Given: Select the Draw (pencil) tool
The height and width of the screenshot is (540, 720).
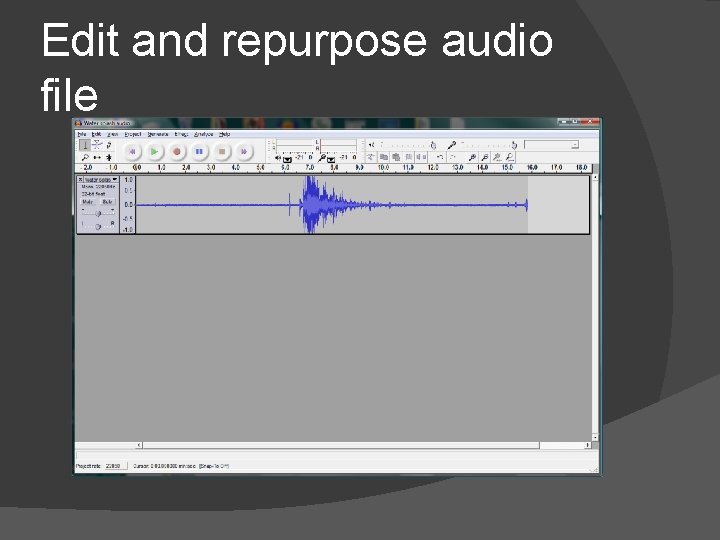Looking at the screenshot, I should (109, 145).
